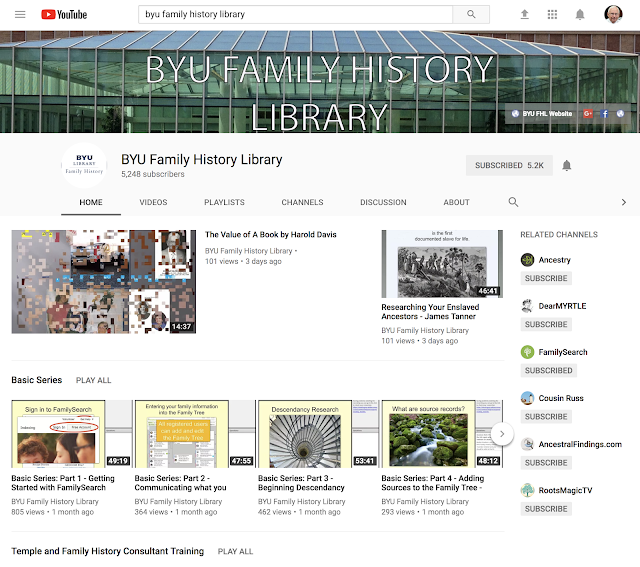Screen dimensions: 640x567
Task: Subscribe to the Cousin Russ channel
Action: tap(546, 417)
